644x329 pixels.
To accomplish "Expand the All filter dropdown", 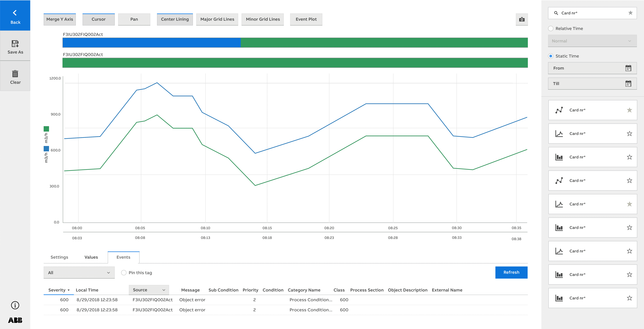I will [x=79, y=273].
